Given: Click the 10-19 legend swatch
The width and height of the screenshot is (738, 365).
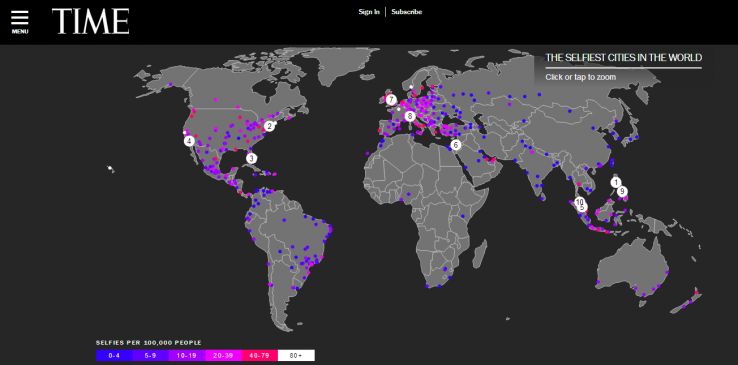Looking at the screenshot, I should click(x=187, y=356).
